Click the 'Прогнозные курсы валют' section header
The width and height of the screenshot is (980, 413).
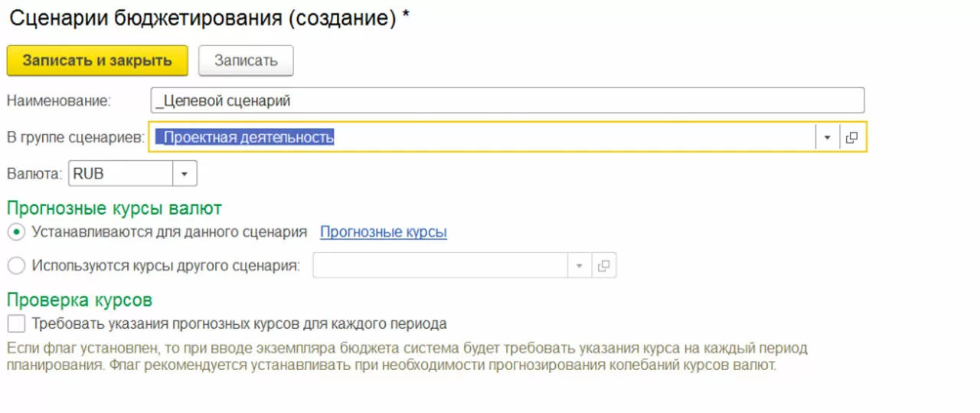(114, 208)
